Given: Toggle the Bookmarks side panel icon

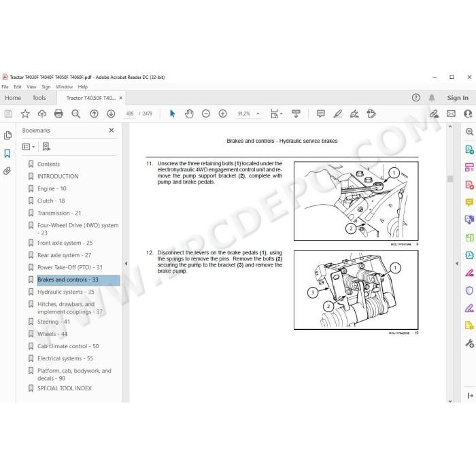Looking at the screenshot, I should coord(7,153).
